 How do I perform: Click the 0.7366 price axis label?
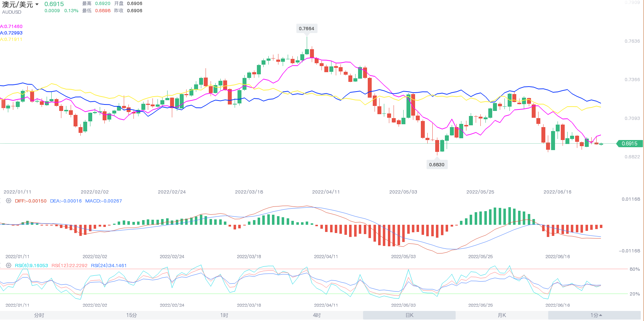[x=632, y=80]
